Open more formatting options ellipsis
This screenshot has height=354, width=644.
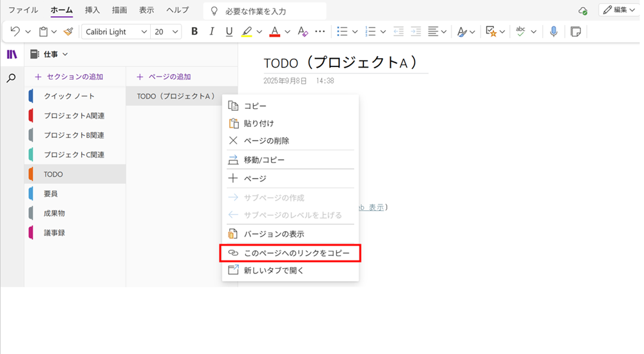click(320, 31)
